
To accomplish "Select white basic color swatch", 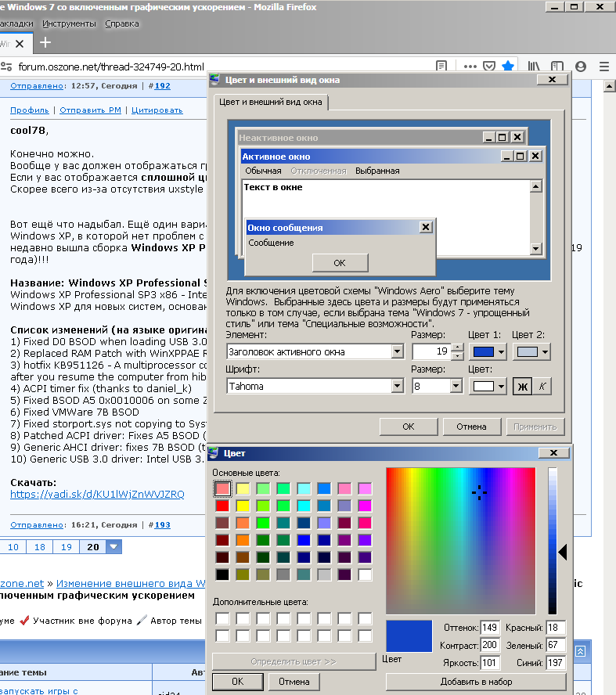I will pos(366,575).
